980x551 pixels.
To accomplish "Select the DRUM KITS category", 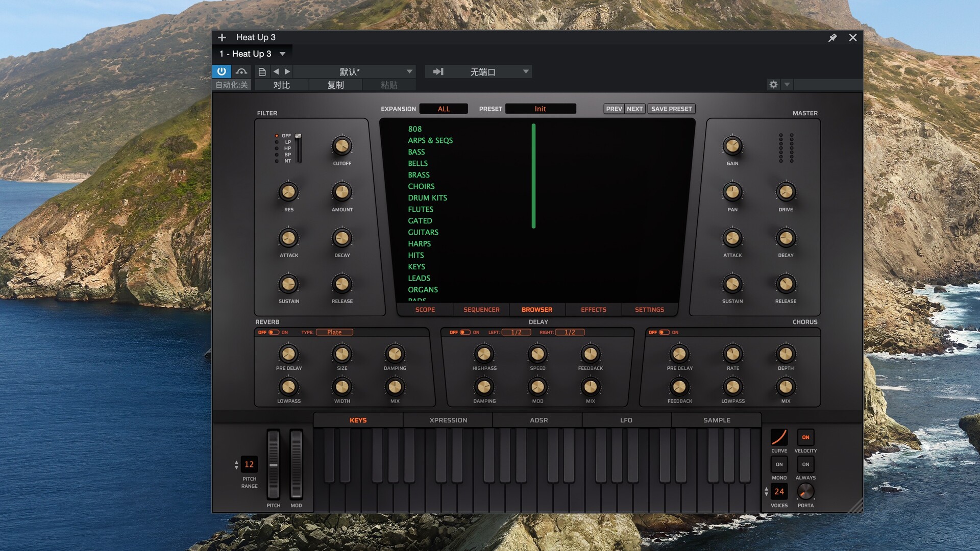I will 427,198.
